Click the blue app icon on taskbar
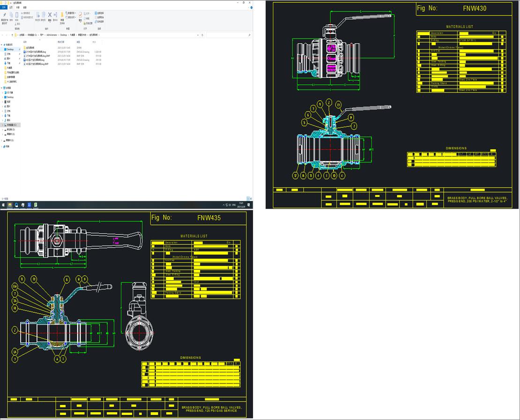 point(29,205)
